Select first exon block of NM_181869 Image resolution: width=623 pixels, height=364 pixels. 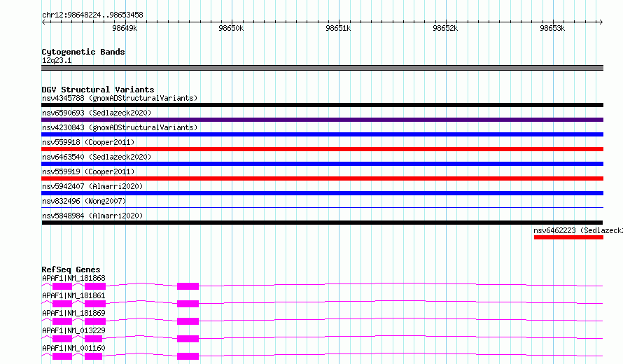point(62,321)
